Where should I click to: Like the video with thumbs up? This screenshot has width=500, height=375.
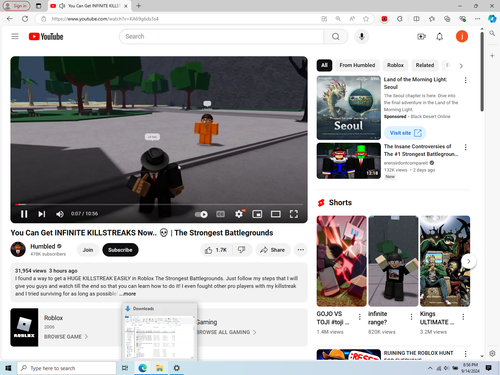coord(216,250)
